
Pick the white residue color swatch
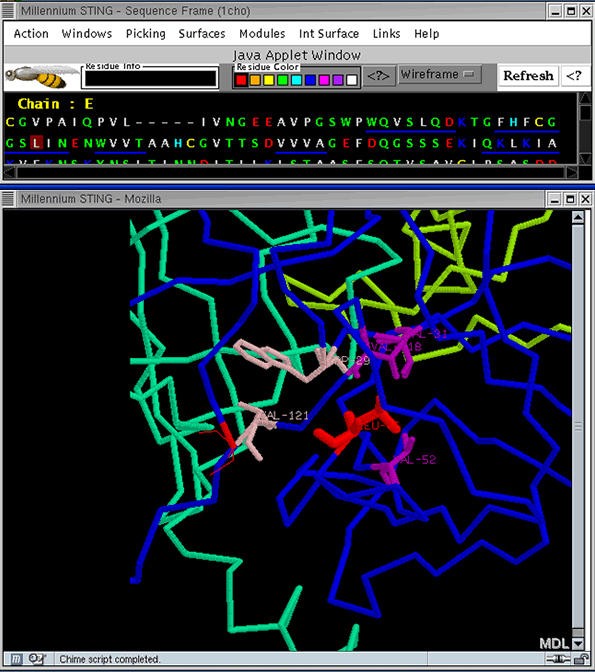tap(352, 80)
